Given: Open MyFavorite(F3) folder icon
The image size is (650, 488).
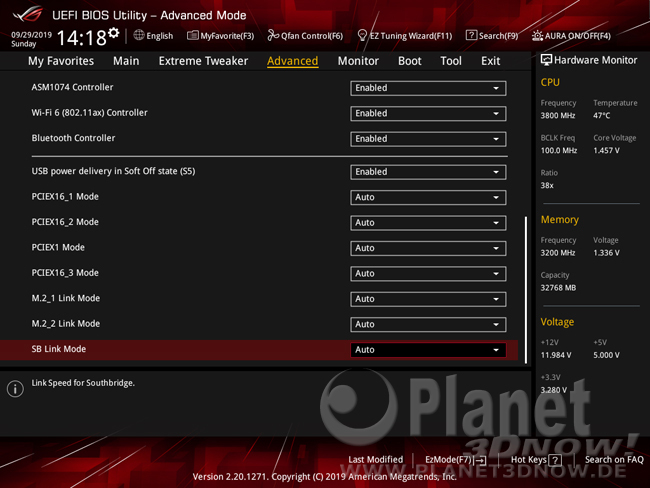Looking at the screenshot, I should pos(192,36).
